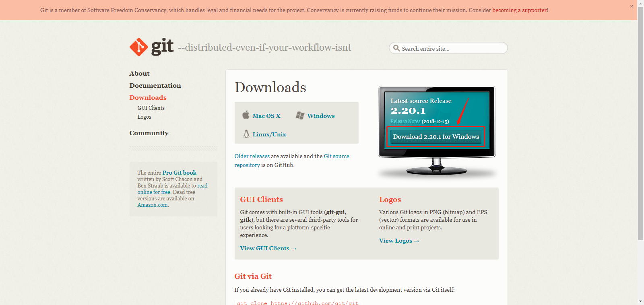Open the Community section

[149, 133]
